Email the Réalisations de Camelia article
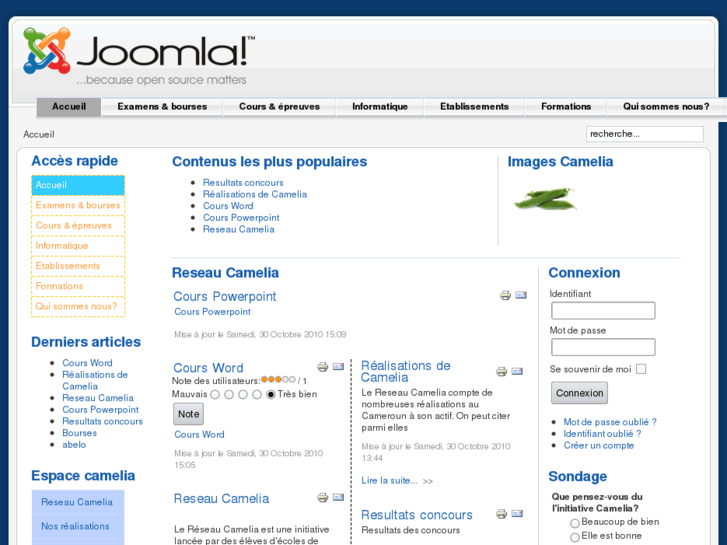 pyautogui.click(x=517, y=371)
